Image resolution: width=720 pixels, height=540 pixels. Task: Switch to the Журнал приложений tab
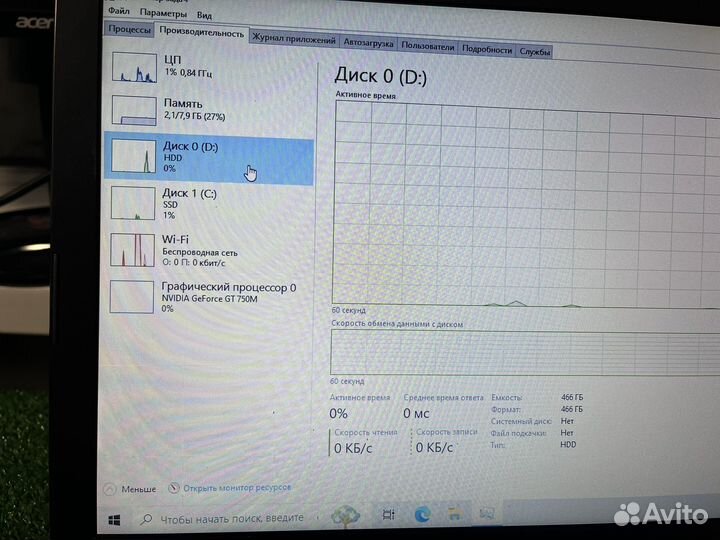pyautogui.click(x=293, y=39)
